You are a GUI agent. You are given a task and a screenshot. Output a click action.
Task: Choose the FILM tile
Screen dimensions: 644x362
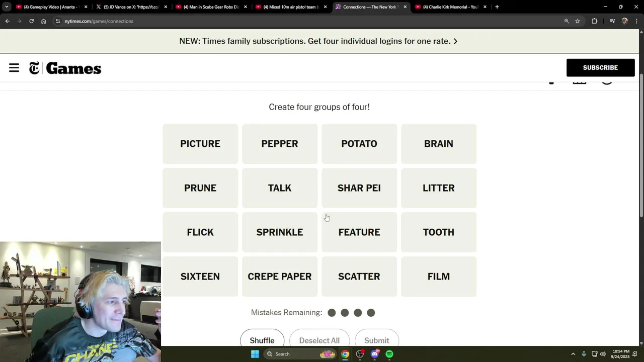[439, 277]
